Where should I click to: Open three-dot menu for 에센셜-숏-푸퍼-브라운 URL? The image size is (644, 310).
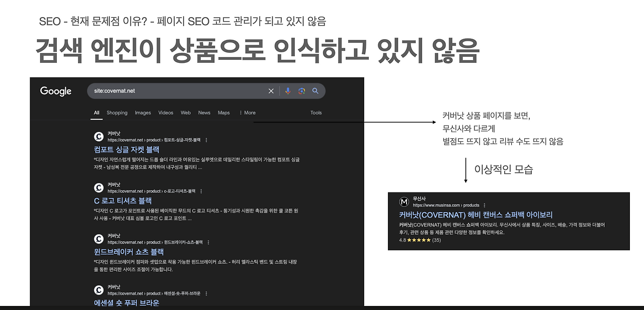(206, 293)
